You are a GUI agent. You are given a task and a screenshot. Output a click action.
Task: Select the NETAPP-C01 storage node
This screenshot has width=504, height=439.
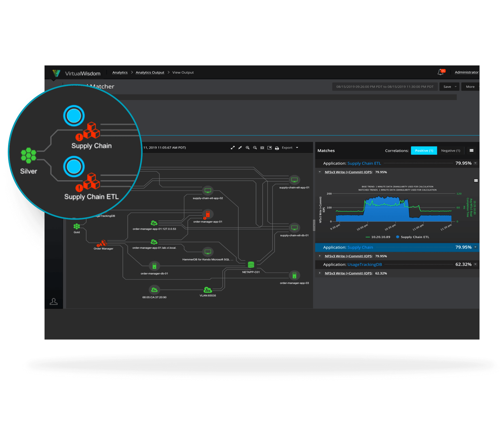coord(251,265)
